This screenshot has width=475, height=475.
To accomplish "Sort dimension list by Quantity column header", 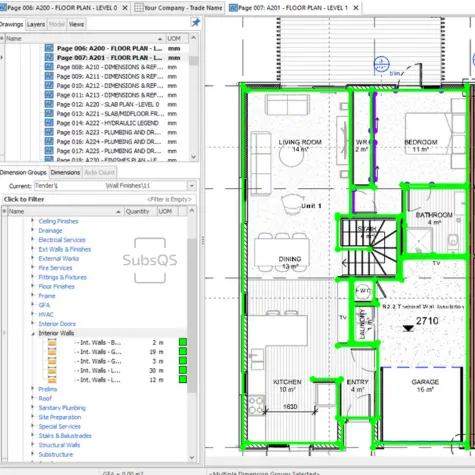I will point(140,211).
